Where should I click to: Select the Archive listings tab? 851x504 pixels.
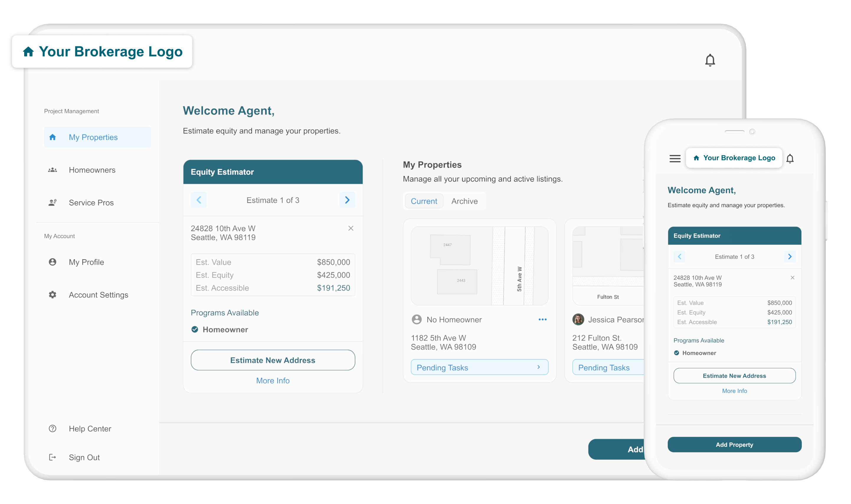(x=464, y=201)
